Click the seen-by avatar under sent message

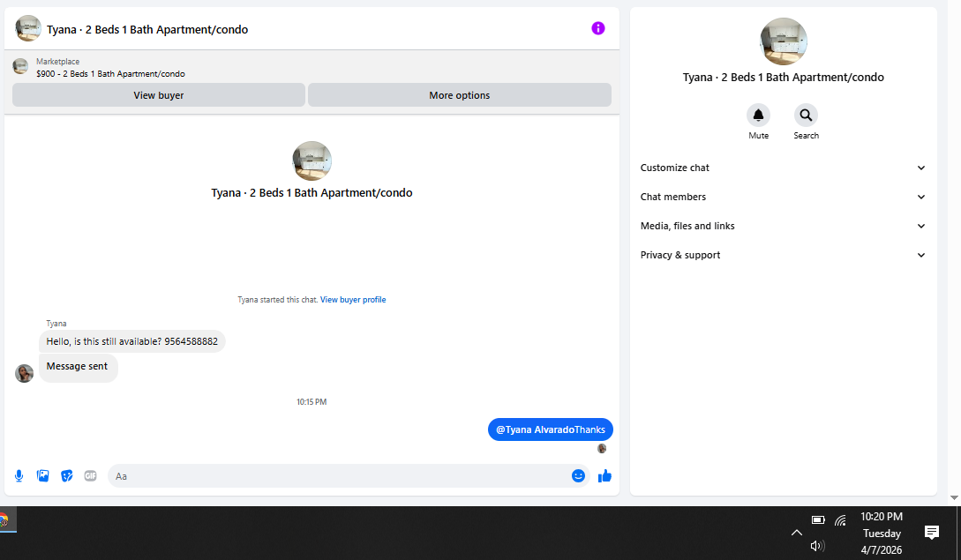(x=602, y=449)
